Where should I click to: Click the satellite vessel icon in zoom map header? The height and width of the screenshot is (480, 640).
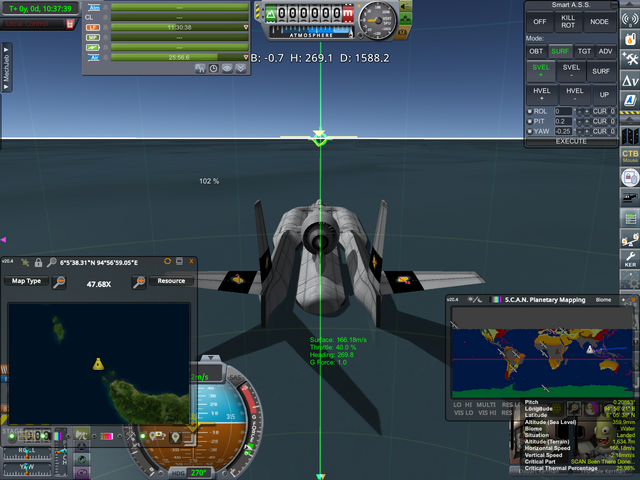tap(25, 262)
